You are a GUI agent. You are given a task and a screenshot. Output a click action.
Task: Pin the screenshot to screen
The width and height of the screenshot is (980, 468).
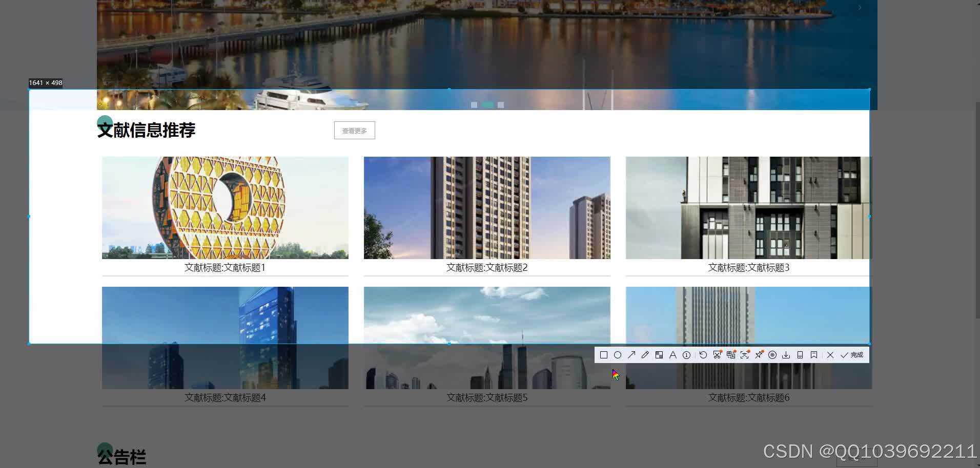pos(759,355)
